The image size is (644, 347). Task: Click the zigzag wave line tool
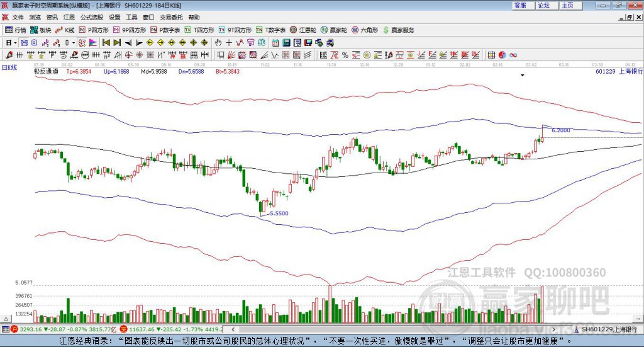274,55
